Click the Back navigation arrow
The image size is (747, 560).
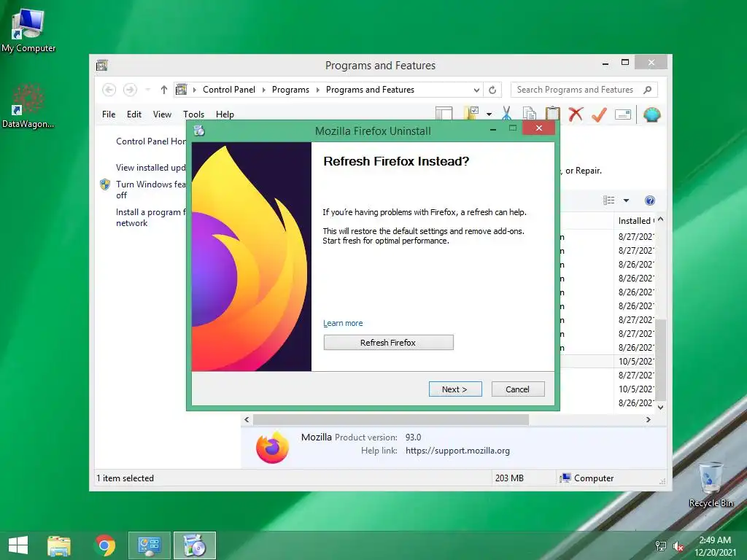click(x=109, y=90)
